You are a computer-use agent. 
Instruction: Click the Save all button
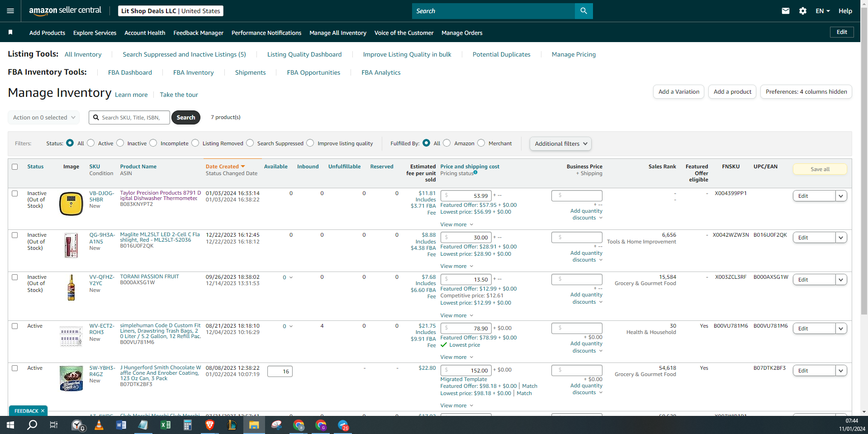[820, 169]
